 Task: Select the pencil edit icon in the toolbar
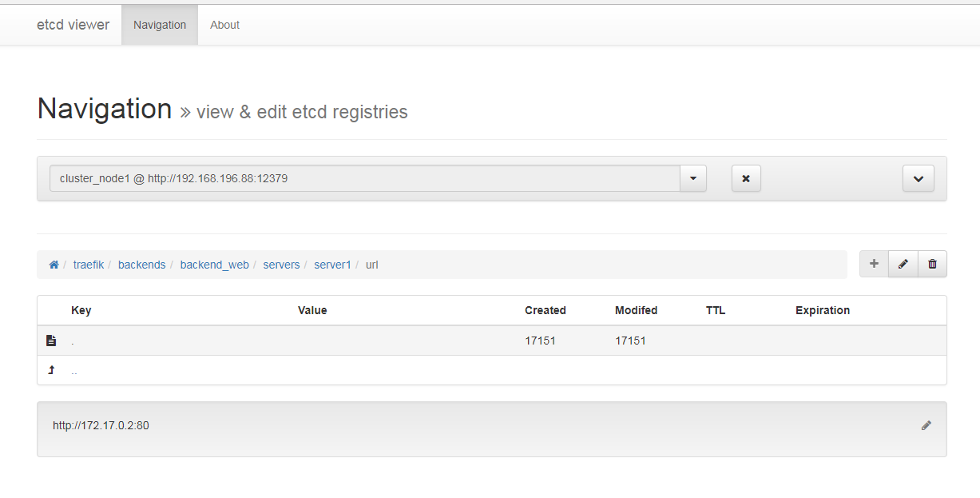pos(903,264)
